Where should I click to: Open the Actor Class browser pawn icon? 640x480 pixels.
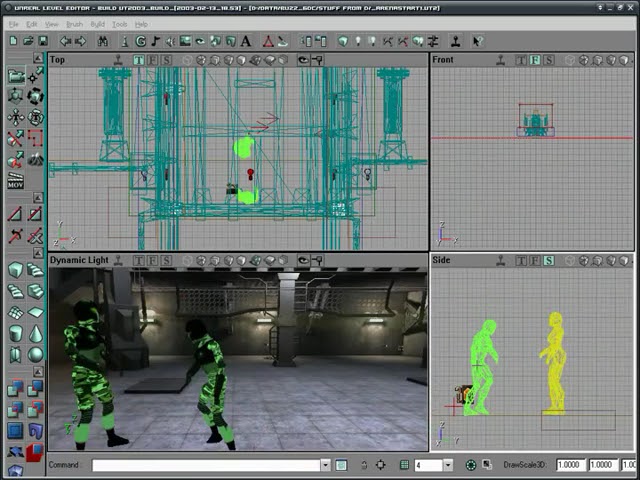(125, 41)
